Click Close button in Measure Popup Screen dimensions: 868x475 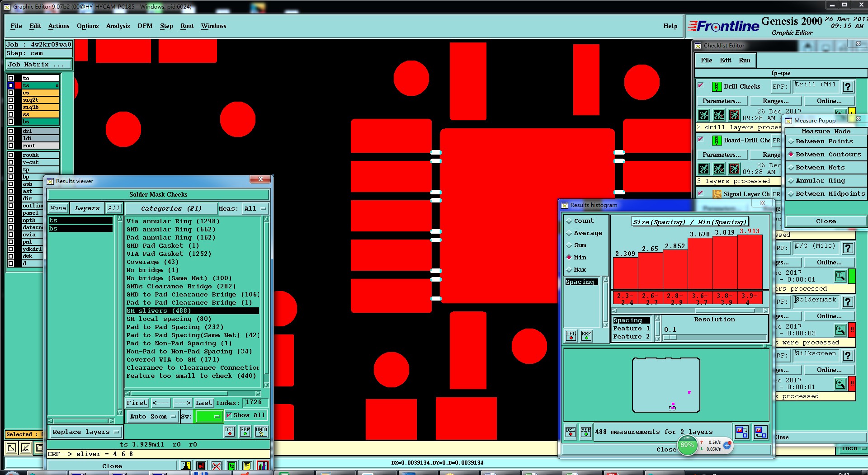(x=826, y=221)
